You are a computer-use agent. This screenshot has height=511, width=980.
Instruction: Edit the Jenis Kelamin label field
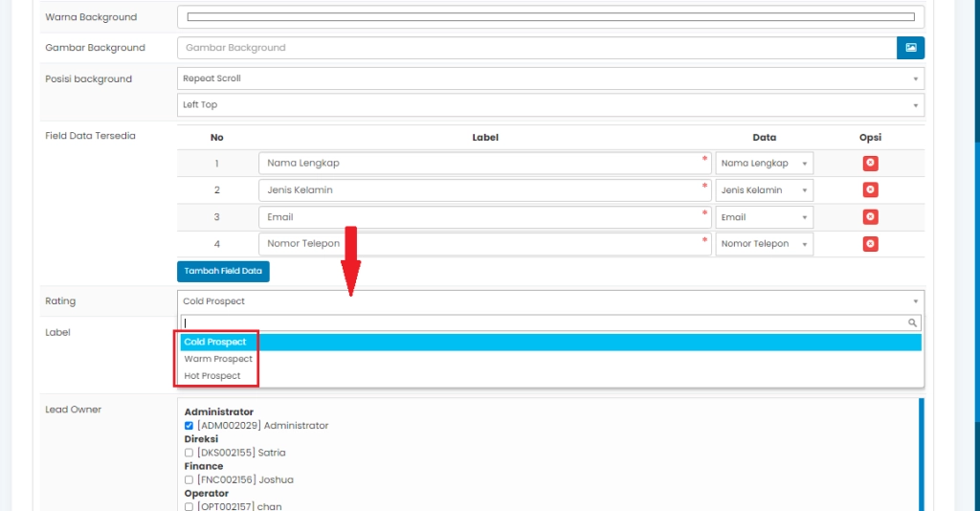(484, 189)
